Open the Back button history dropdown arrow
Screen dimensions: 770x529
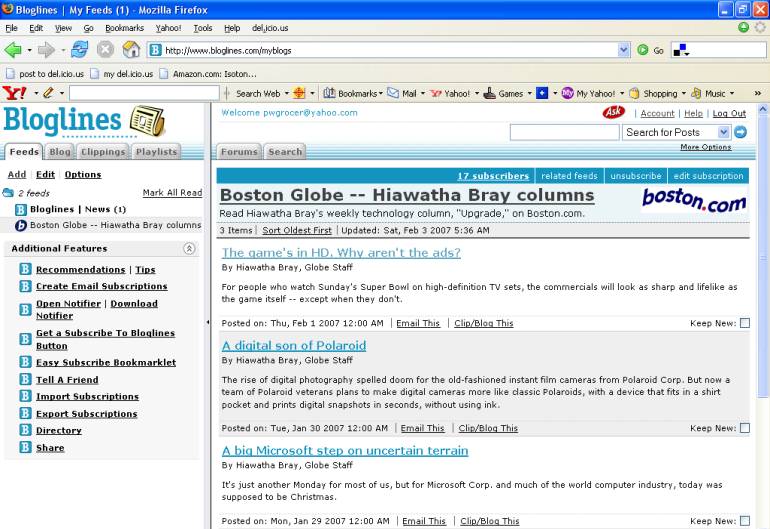(29, 50)
